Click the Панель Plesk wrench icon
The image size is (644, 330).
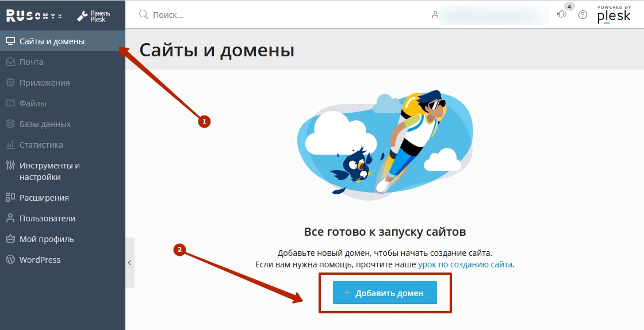(82, 17)
